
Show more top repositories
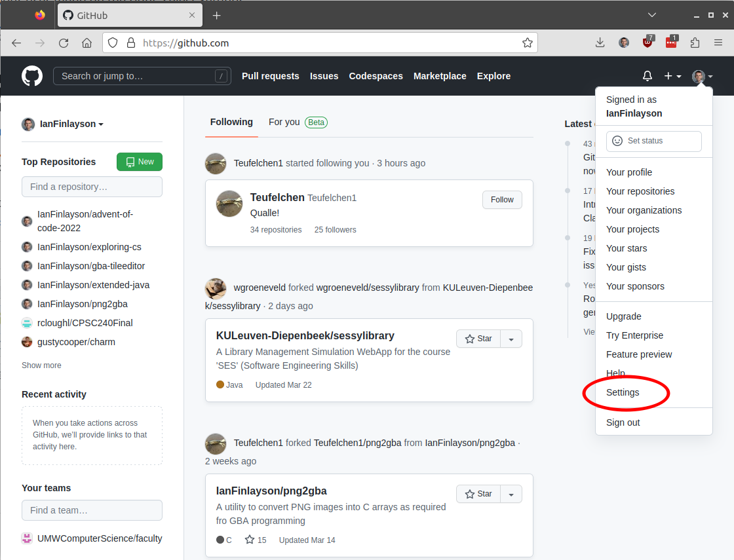pos(41,365)
